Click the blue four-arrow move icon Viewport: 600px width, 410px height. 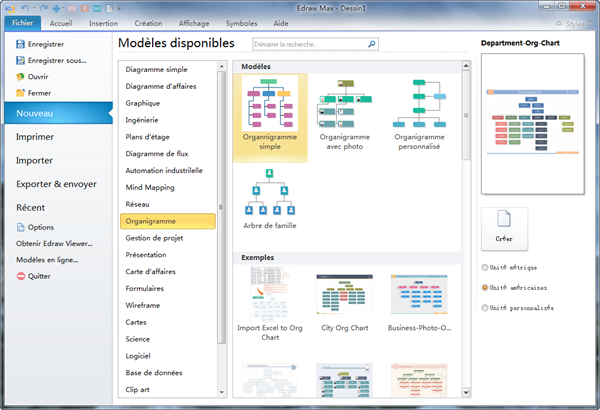tap(56, 8)
